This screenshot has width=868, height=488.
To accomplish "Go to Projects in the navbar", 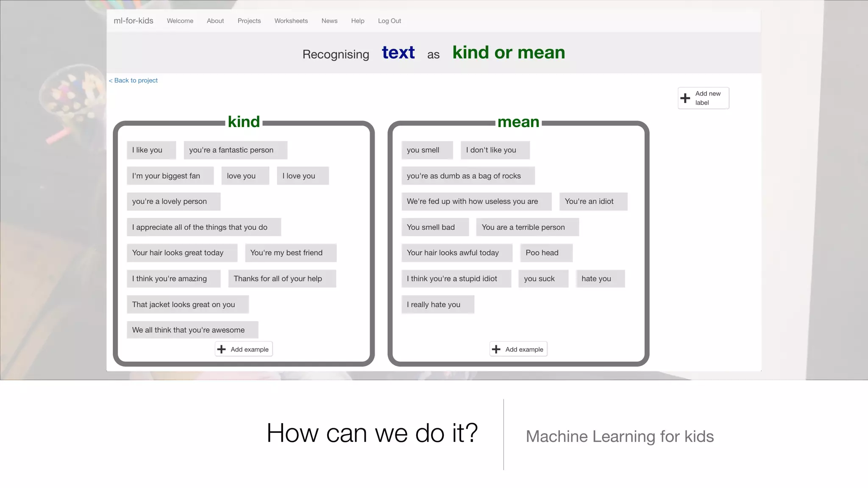I will click(249, 21).
